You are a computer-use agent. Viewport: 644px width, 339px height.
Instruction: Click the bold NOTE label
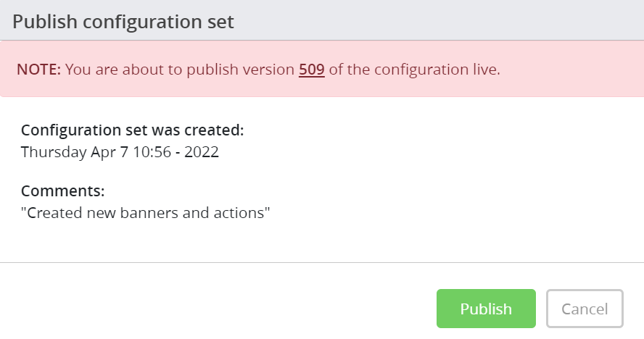(x=39, y=70)
